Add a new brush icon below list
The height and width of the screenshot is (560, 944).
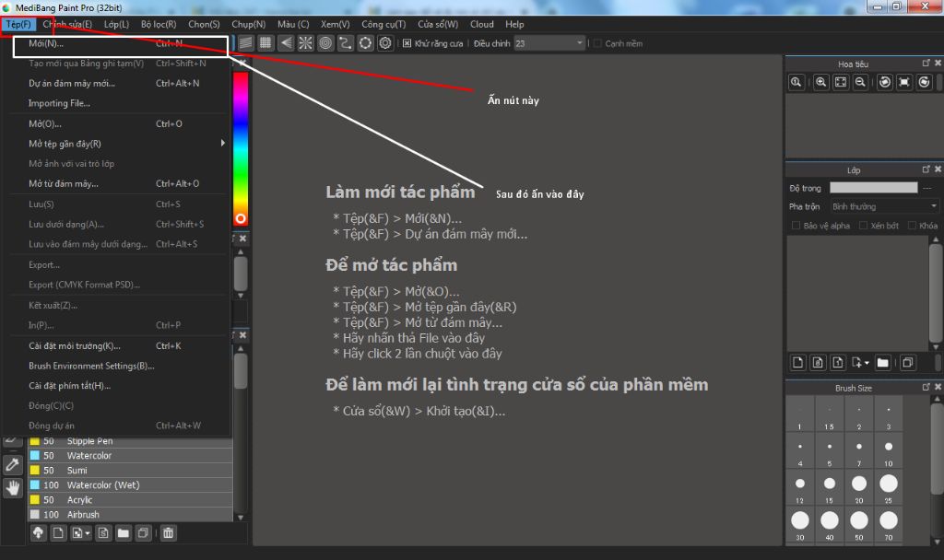coord(58,533)
